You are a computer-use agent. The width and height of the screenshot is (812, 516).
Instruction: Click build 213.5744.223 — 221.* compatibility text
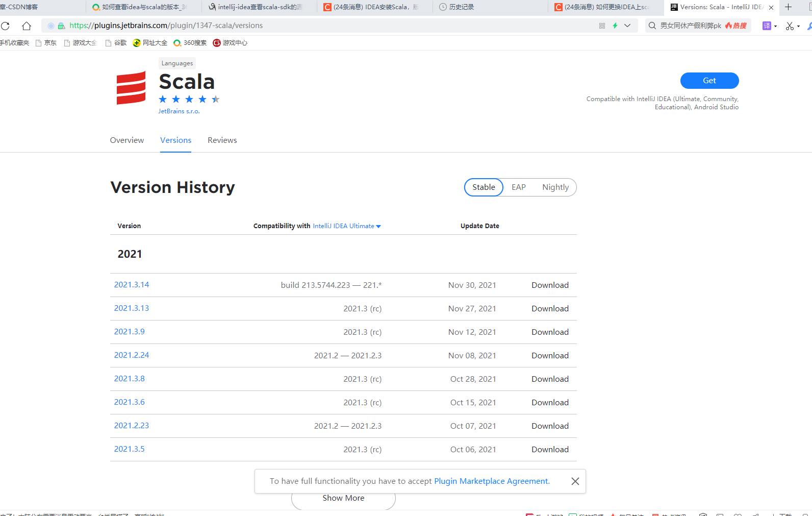tap(332, 285)
